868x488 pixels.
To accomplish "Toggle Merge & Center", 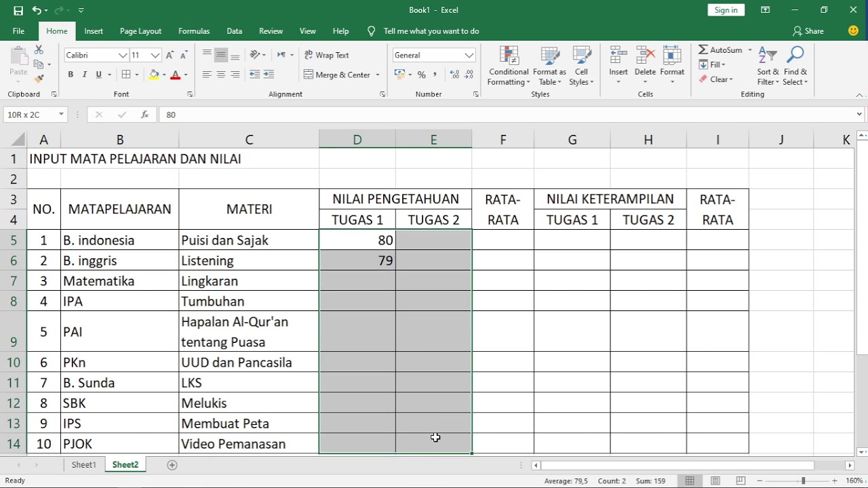I will [x=337, y=75].
